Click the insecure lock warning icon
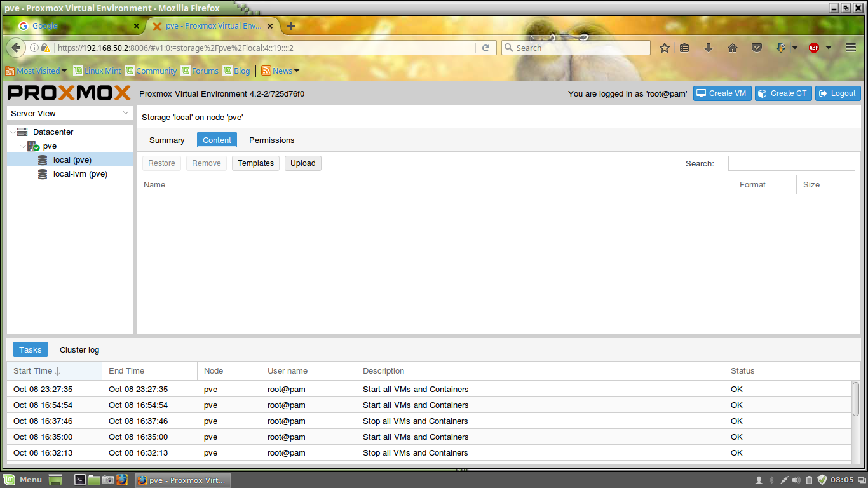The image size is (868, 488). 45,48
